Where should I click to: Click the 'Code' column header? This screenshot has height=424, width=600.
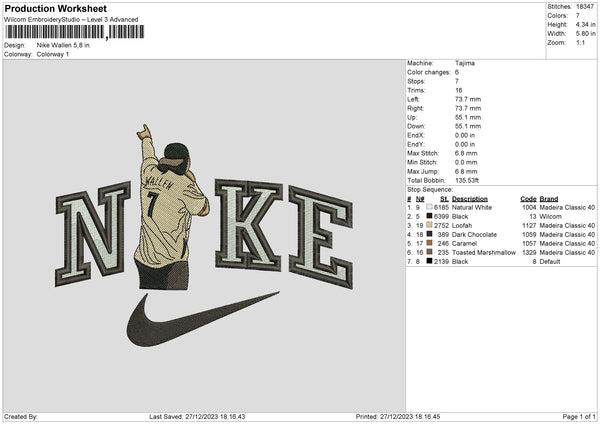coord(528,199)
